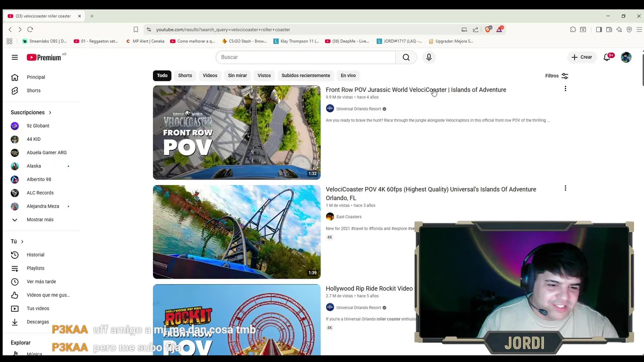This screenshot has width=644, height=362.
Task: Open options menu for VelociCoaster POV 4K video
Action: click(565, 189)
